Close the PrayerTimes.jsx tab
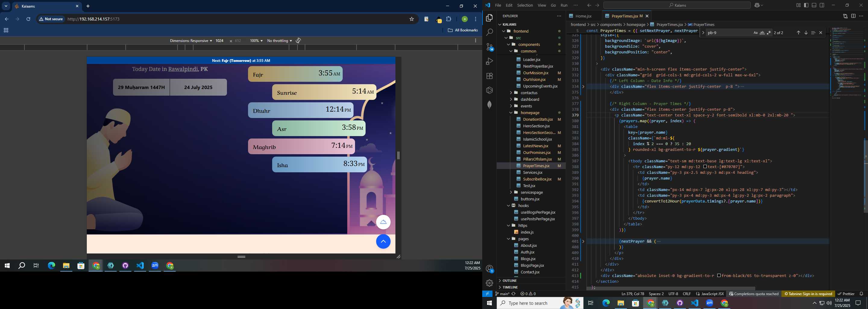The image size is (868, 309). (647, 16)
